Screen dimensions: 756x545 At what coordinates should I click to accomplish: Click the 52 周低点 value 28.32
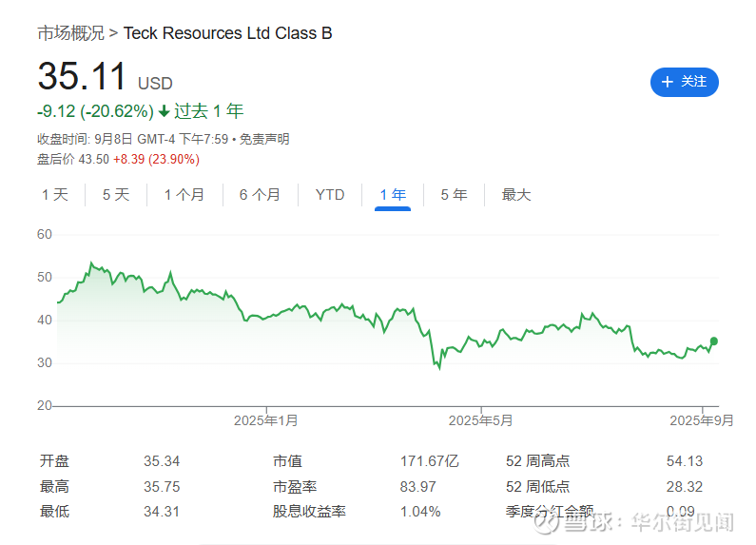coord(685,487)
